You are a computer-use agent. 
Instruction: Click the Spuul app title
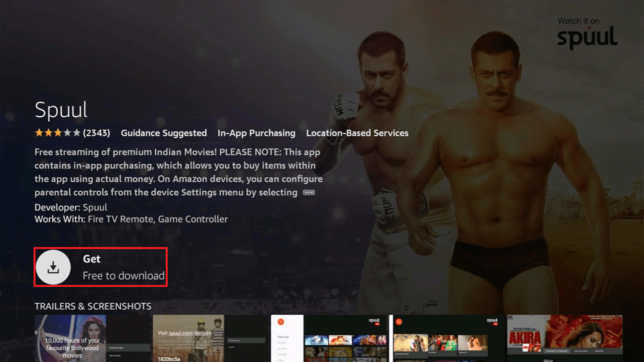click(x=61, y=110)
